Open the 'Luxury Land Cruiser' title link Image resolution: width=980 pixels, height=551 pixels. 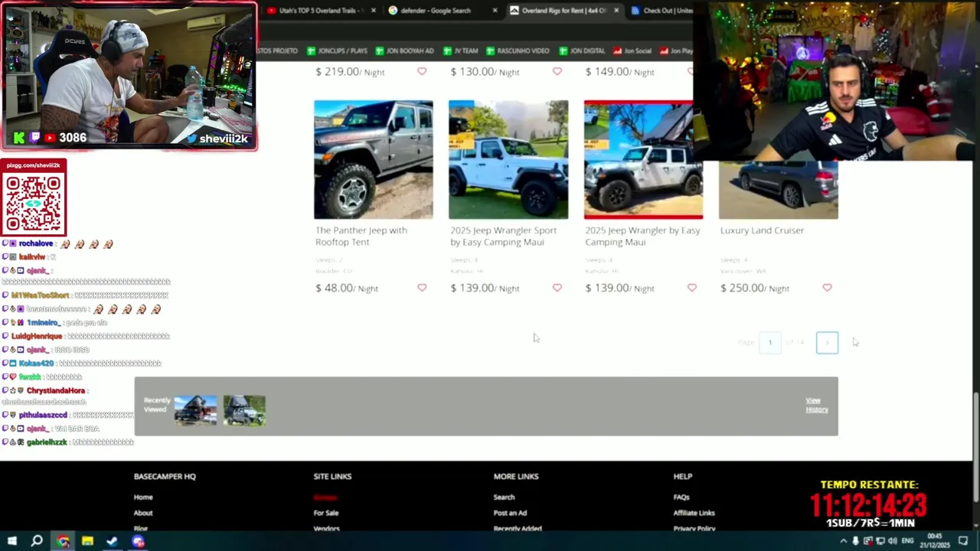762,230
